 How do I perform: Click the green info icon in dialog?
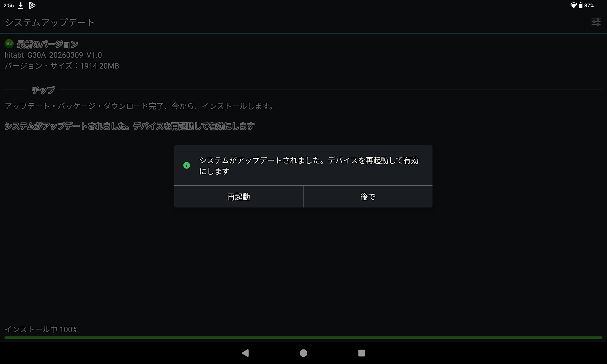187,165
